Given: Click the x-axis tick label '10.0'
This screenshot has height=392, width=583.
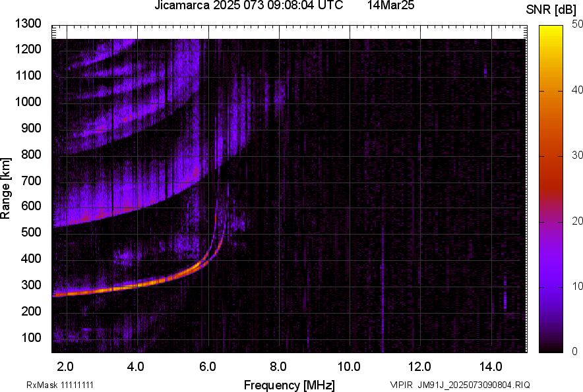Looking at the screenshot, I should pos(349,367).
